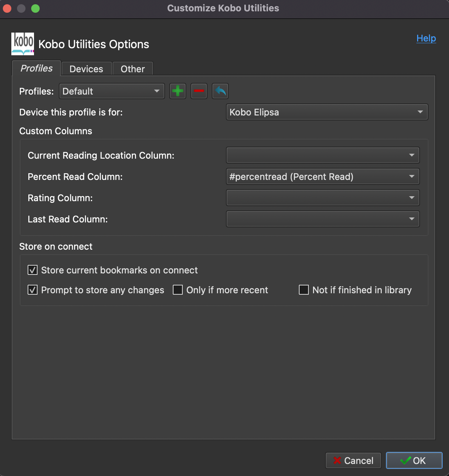Click the Store on connect section label
The width and height of the screenshot is (449, 476).
tap(56, 246)
